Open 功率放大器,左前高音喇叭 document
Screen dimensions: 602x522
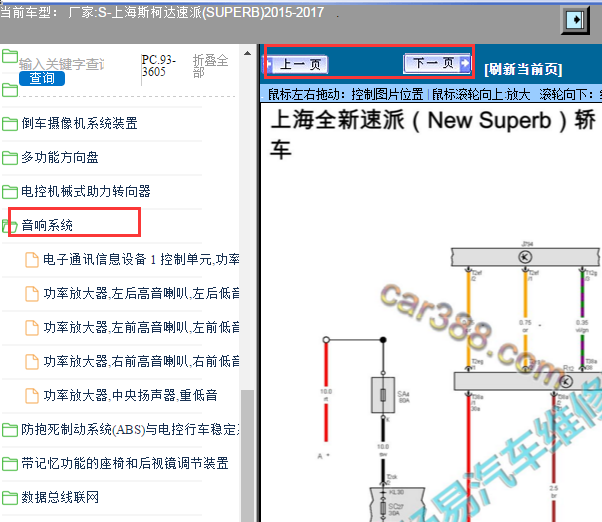pyautogui.click(x=141, y=327)
